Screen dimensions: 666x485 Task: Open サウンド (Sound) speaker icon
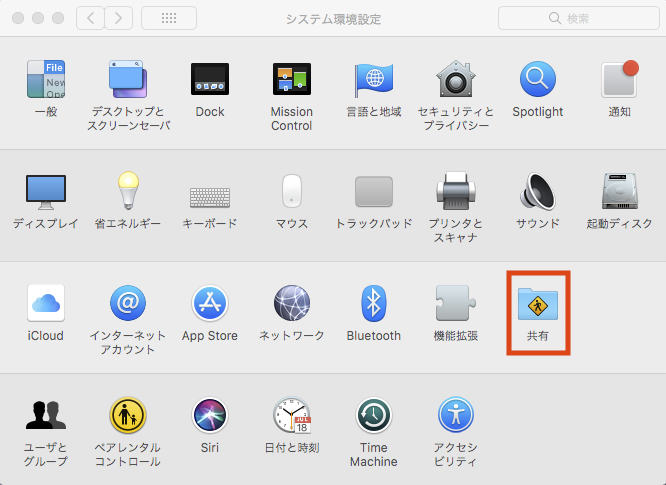click(x=538, y=191)
